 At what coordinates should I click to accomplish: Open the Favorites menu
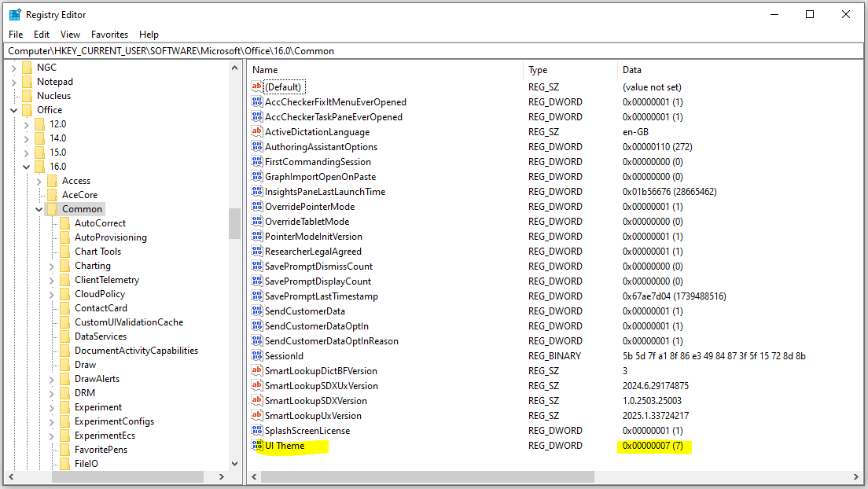coord(109,35)
